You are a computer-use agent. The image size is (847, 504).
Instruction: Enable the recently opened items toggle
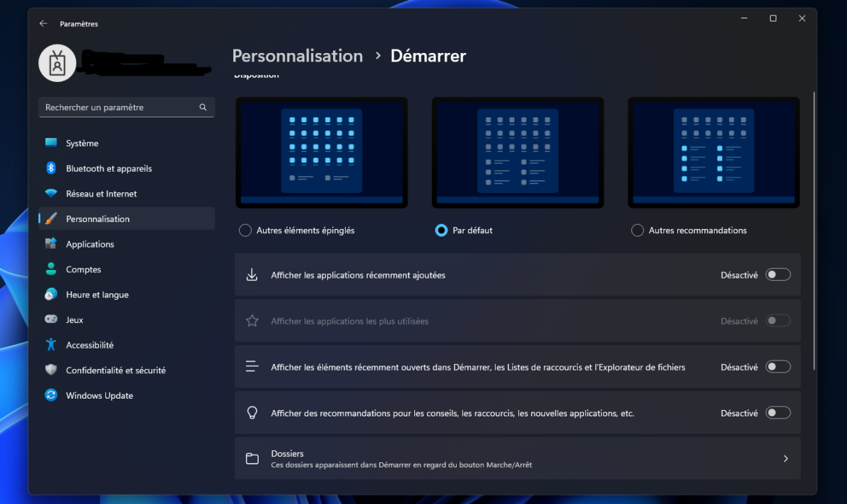point(778,366)
